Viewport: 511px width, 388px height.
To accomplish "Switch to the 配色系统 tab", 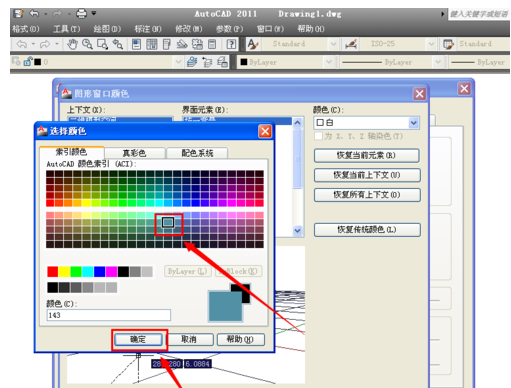I will [197, 153].
